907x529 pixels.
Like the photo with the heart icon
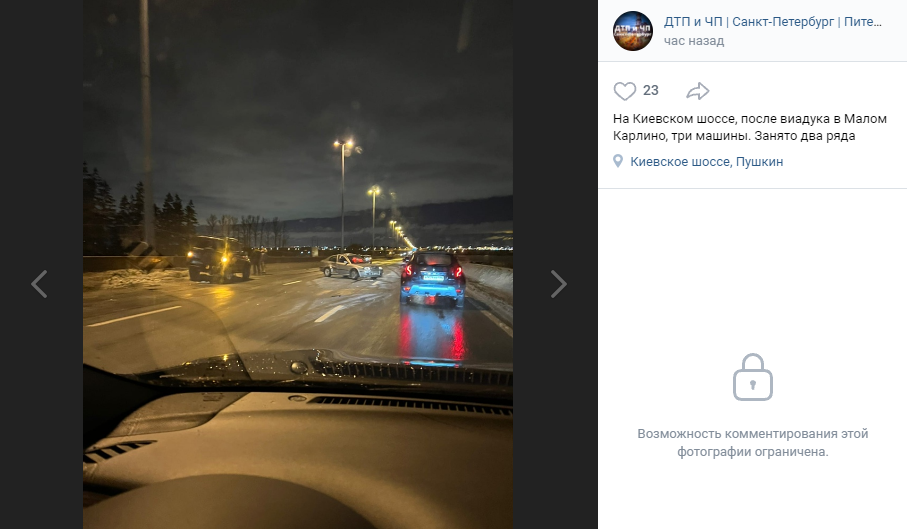coord(625,91)
